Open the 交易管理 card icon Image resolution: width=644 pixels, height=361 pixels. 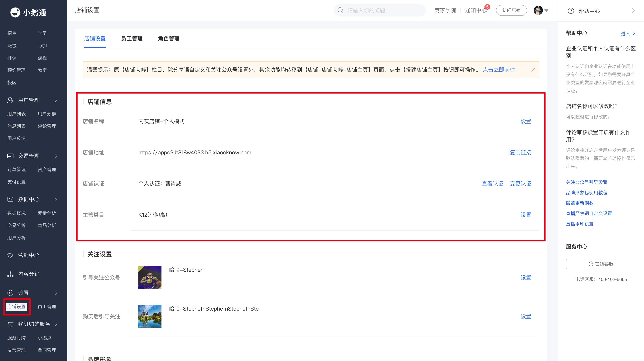10,156
